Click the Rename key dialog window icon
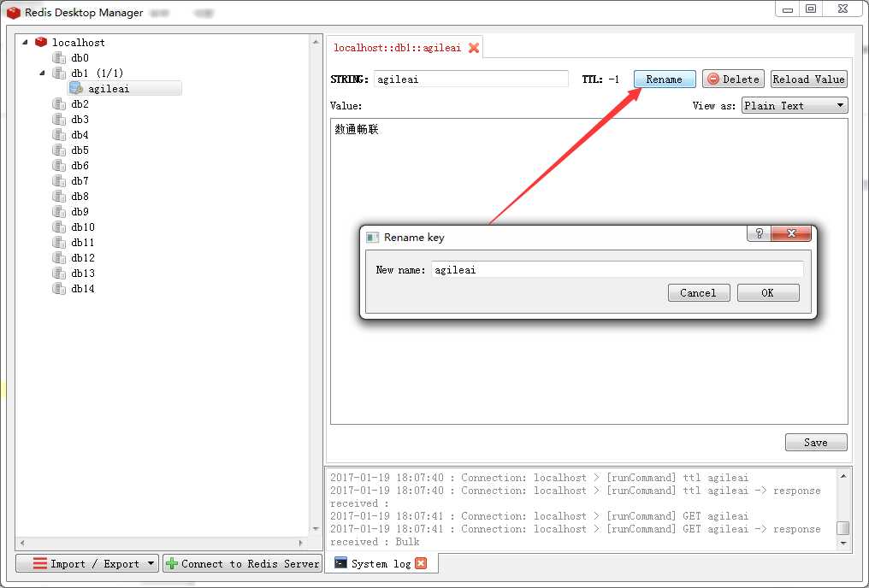 [372, 238]
